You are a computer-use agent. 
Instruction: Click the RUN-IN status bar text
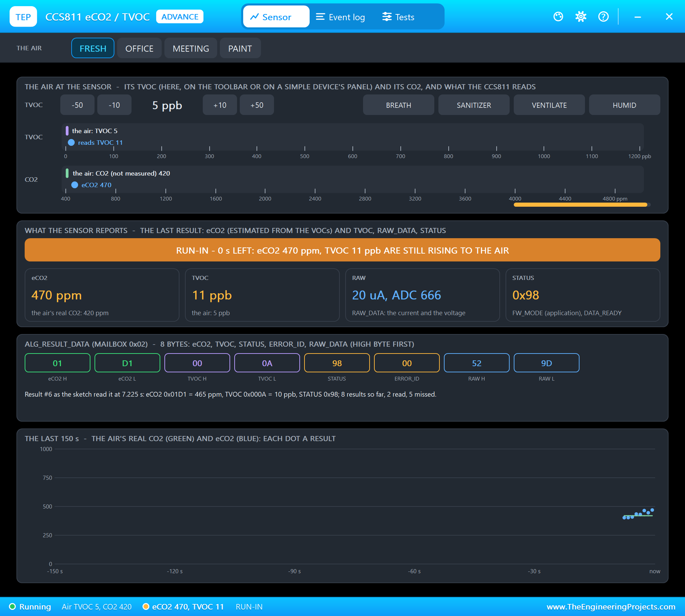click(249, 607)
